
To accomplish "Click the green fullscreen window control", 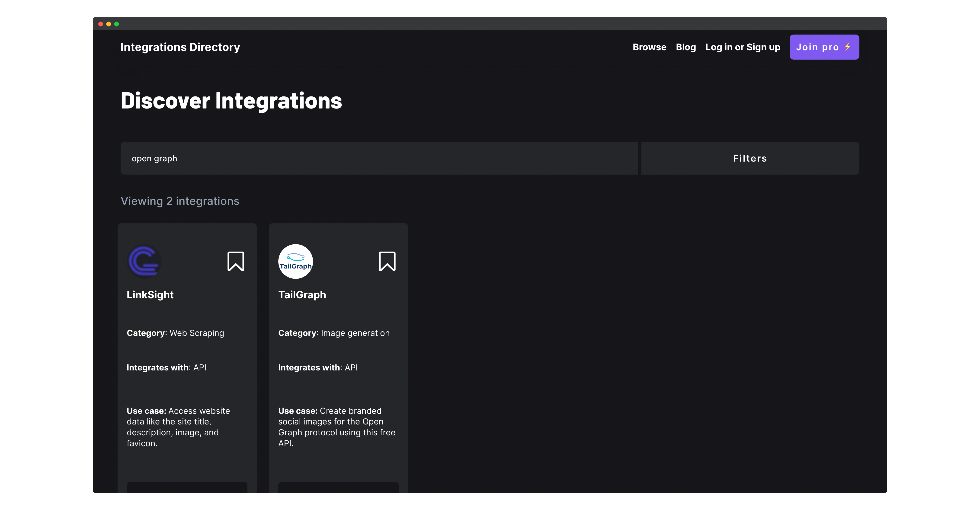I will pos(117,24).
